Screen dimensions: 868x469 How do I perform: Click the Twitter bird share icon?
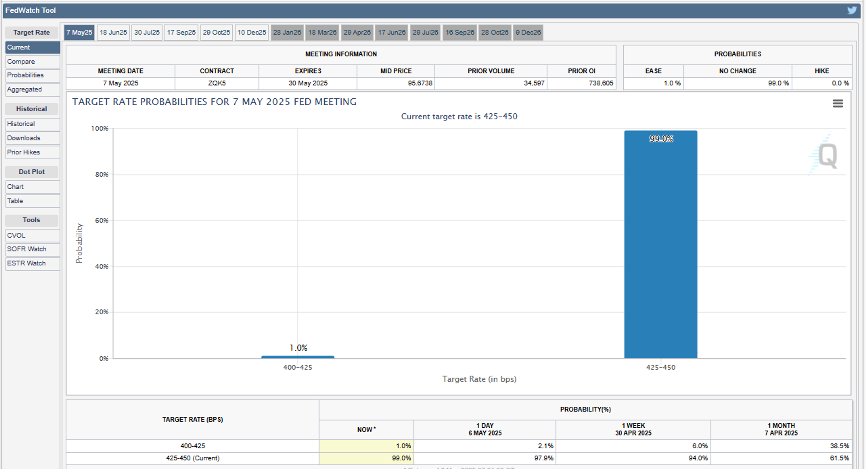point(852,10)
